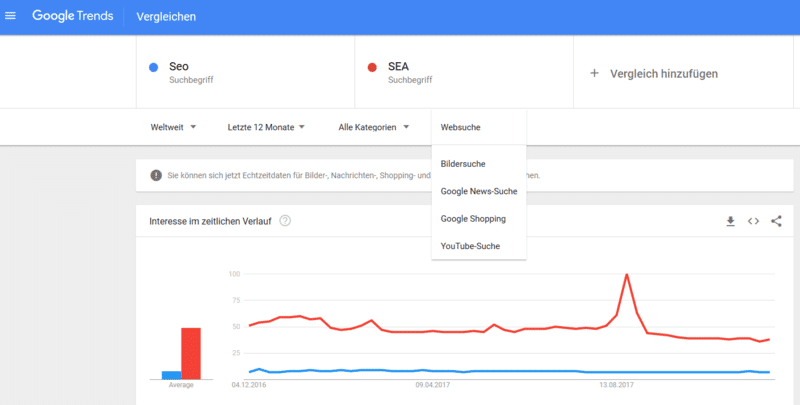Click the Average label under bars
The width and height of the screenshot is (800, 405).
point(181,385)
